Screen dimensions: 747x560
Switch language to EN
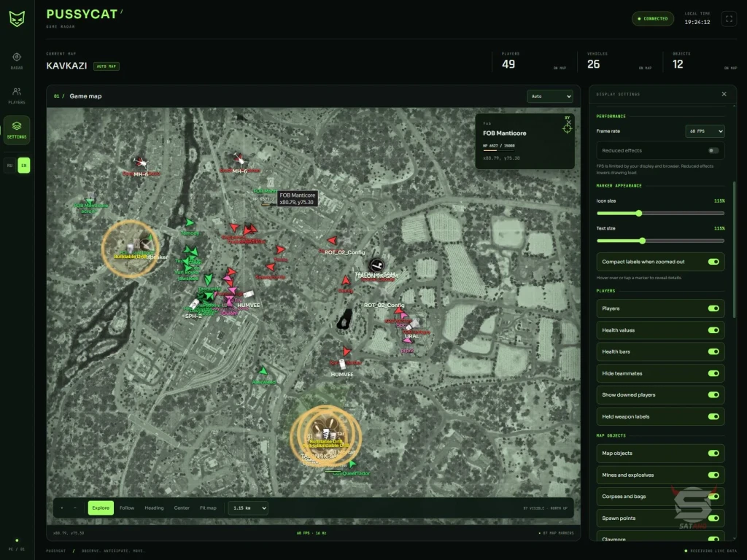tap(24, 166)
